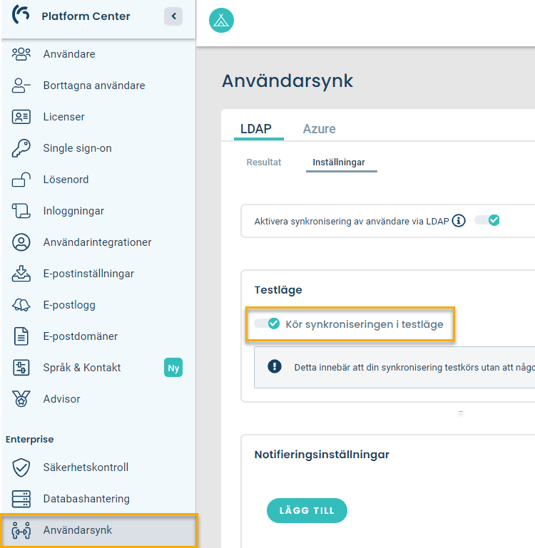Image resolution: width=535 pixels, height=548 pixels.
Task: Select the Inställningar sub-tab
Action: pyautogui.click(x=339, y=162)
